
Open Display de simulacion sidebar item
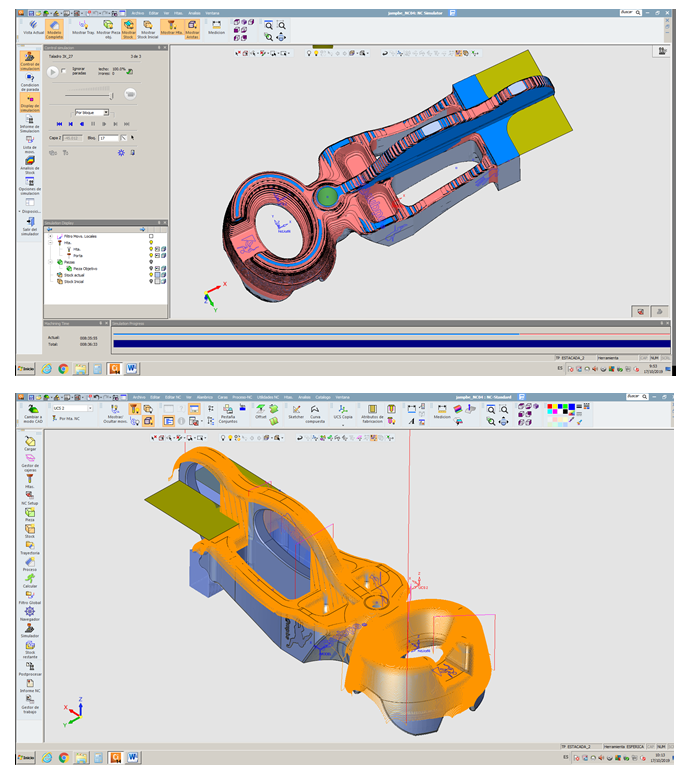(30, 103)
